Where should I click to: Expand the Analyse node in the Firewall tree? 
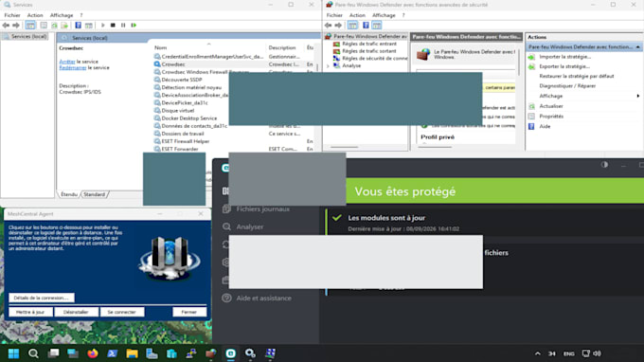328,65
